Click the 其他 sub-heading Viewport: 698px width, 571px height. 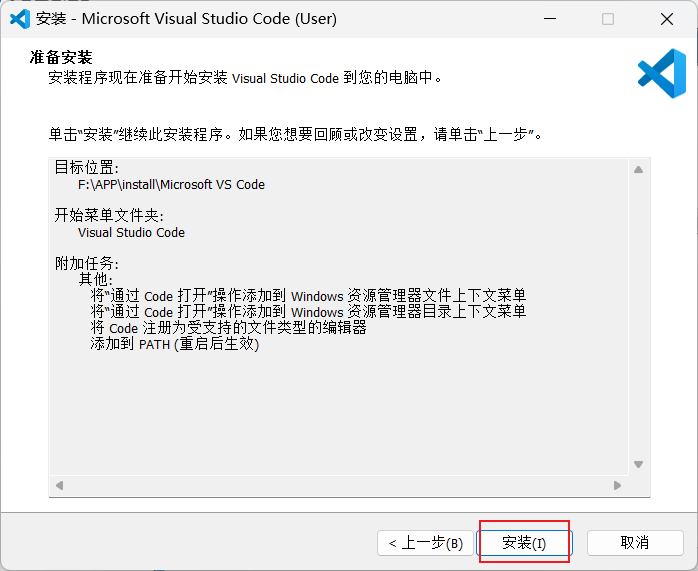click(96, 279)
